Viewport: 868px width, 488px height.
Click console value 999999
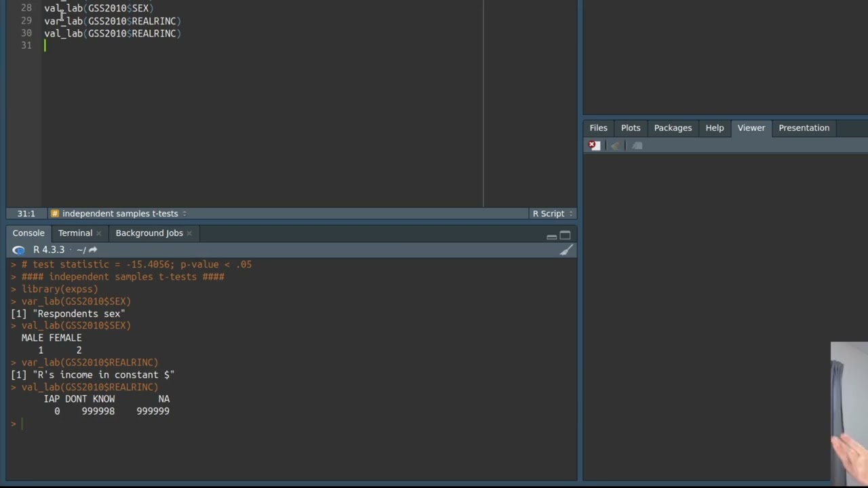coord(153,411)
